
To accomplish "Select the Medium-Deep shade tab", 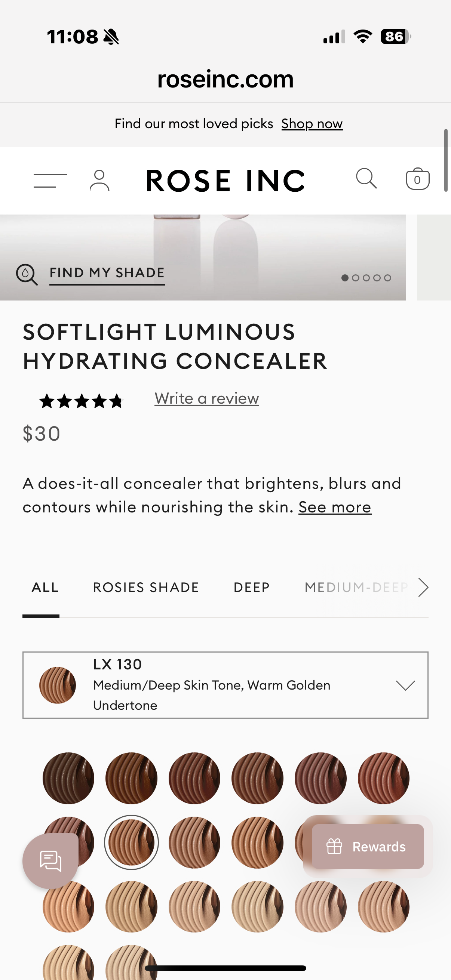I will 356,588.
